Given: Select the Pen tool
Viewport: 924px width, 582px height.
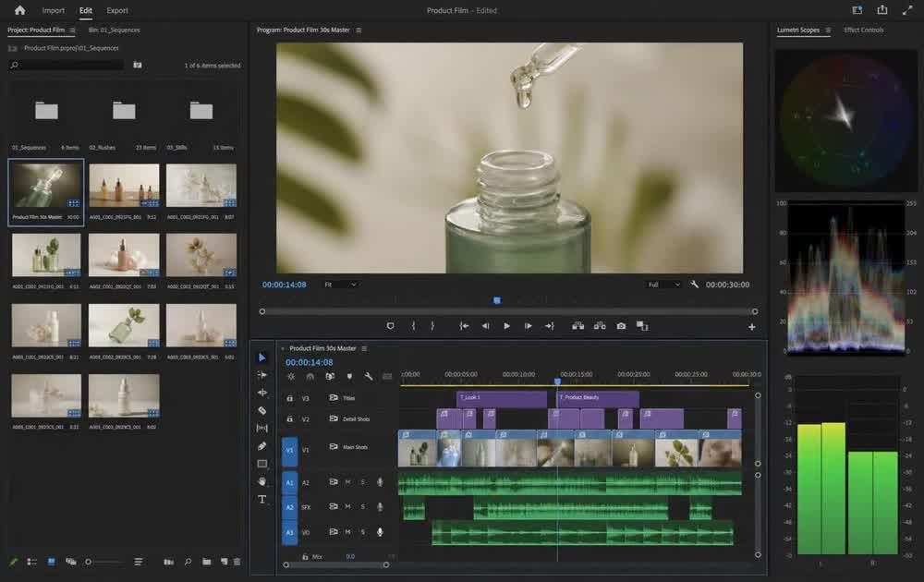Looking at the screenshot, I should click(262, 446).
